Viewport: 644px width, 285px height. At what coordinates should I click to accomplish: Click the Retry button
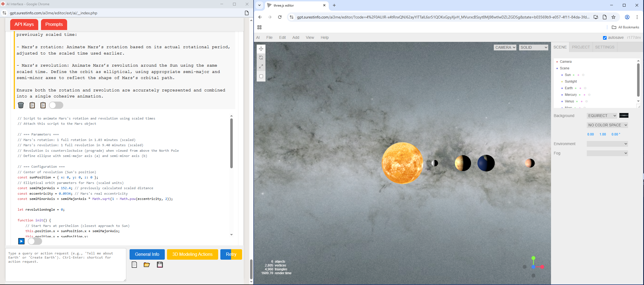click(231, 254)
